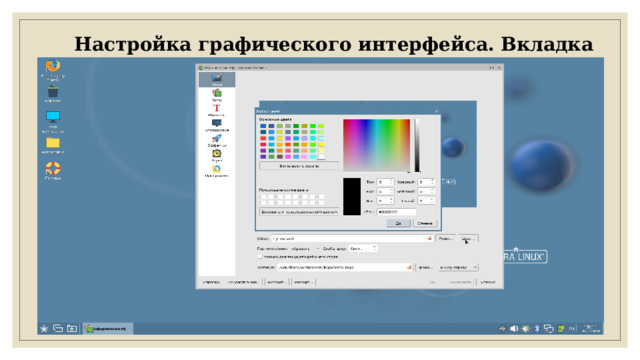Image resolution: width=640 pixels, height=360 pixels.
Task: Click the Saturation spin box in the color dialog
Action: click(385, 191)
